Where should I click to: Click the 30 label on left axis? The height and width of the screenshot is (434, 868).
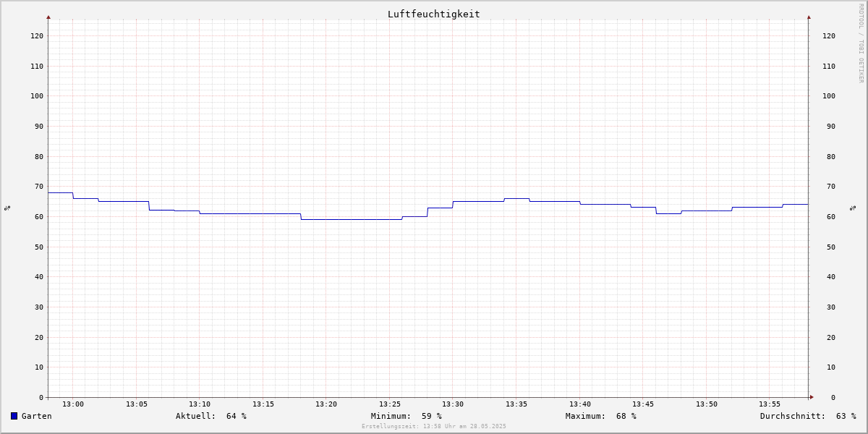pos(39,307)
